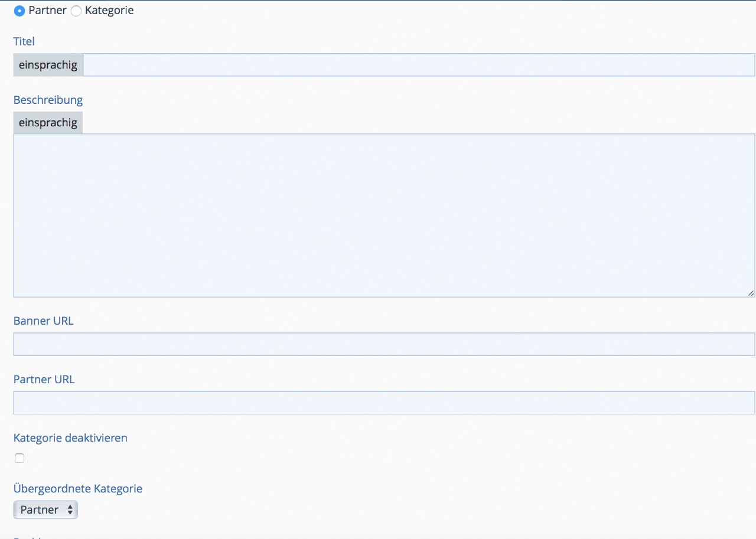This screenshot has width=756, height=539.
Task: Select the Kategorie radio button
Action: point(76,11)
